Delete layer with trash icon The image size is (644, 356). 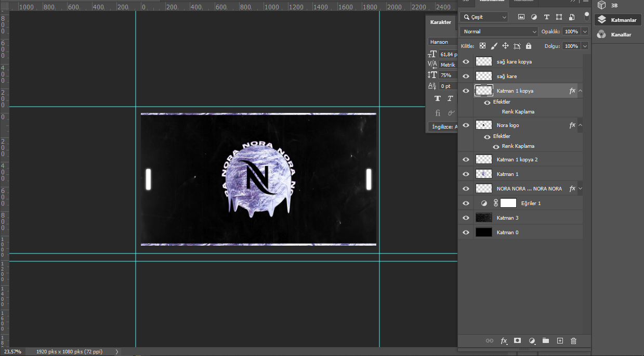click(x=574, y=341)
